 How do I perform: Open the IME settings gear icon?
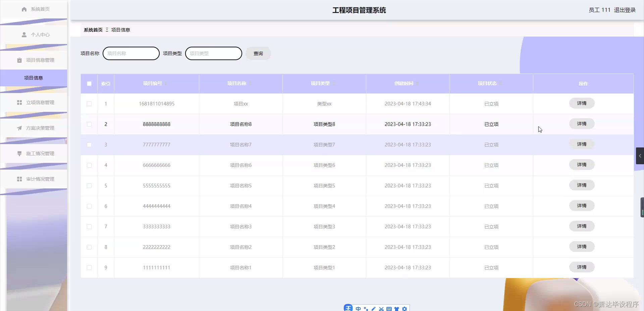click(x=405, y=309)
